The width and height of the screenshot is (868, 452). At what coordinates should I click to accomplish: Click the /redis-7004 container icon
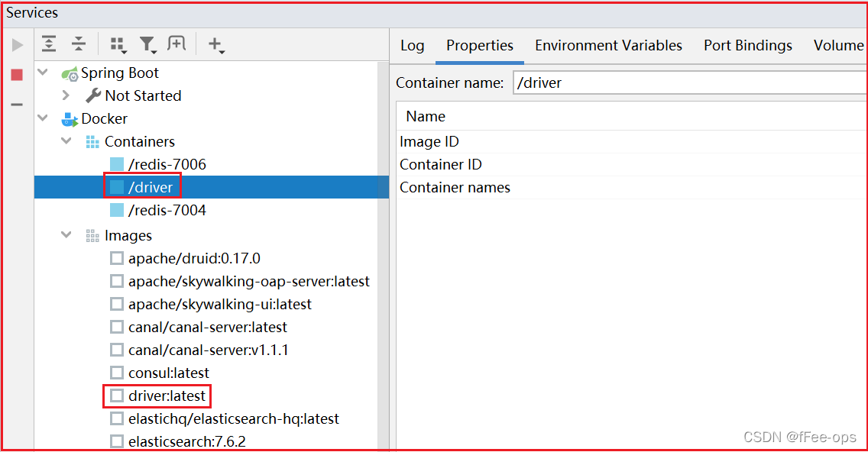117,210
